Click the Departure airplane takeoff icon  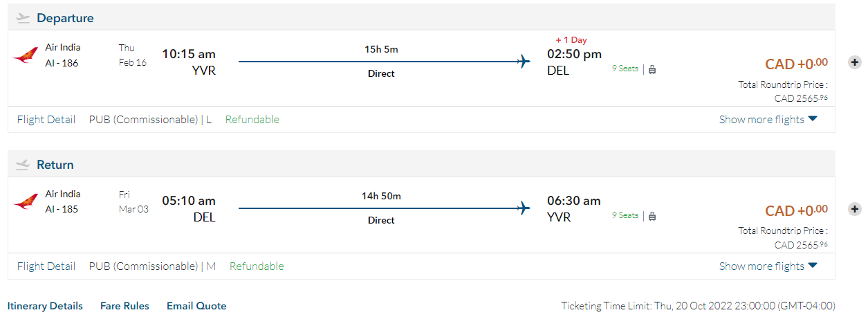click(x=24, y=19)
